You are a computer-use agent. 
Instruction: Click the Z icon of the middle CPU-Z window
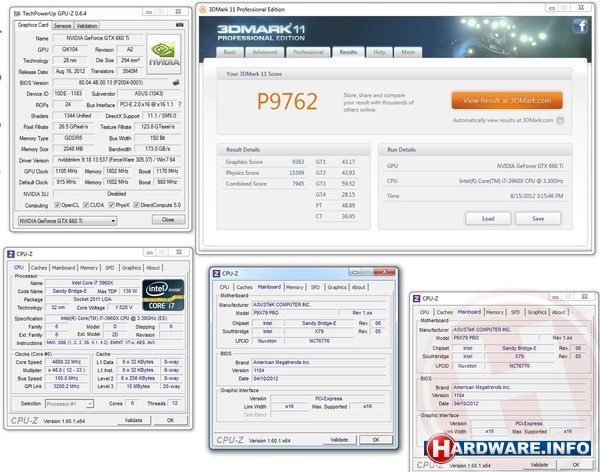point(216,273)
